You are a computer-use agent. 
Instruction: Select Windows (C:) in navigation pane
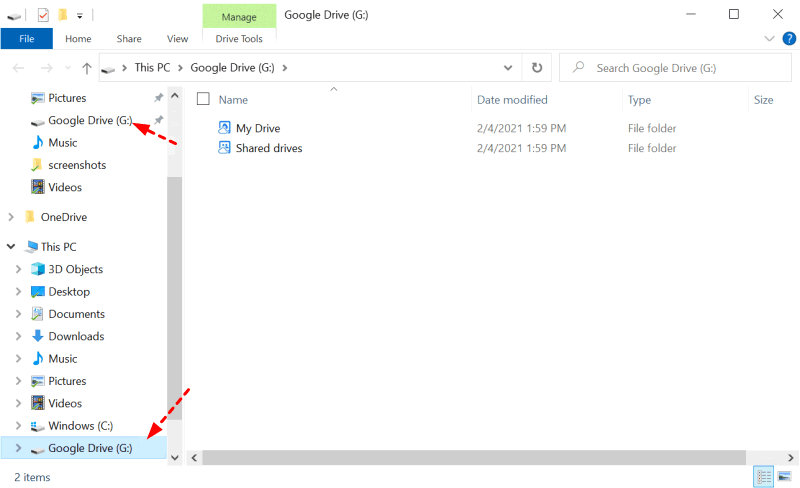click(x=81, y=426)
